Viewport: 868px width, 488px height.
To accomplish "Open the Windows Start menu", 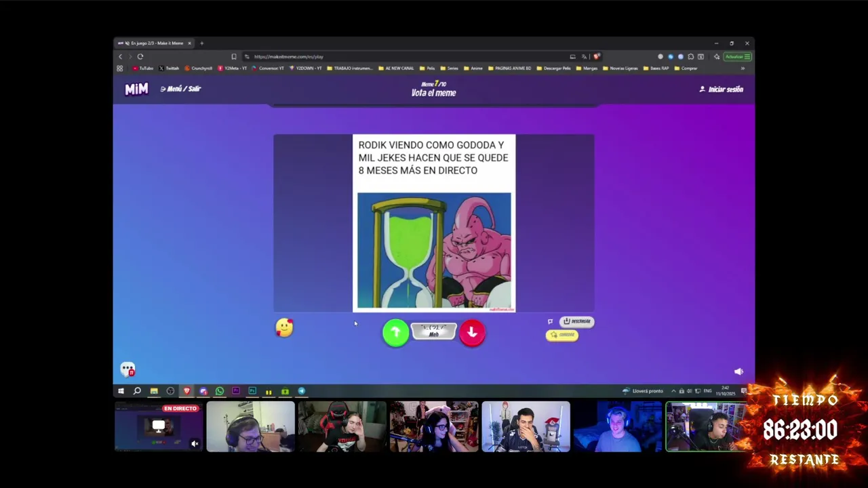I will click(x=121, y=391).
